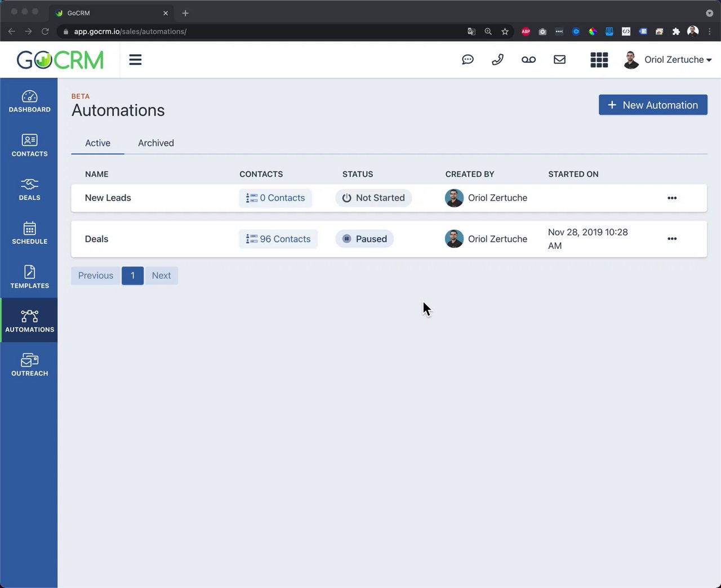Open Deals in the sidebar
The width and height of the screenshot is (721, 588).
(x=29, y=189)
